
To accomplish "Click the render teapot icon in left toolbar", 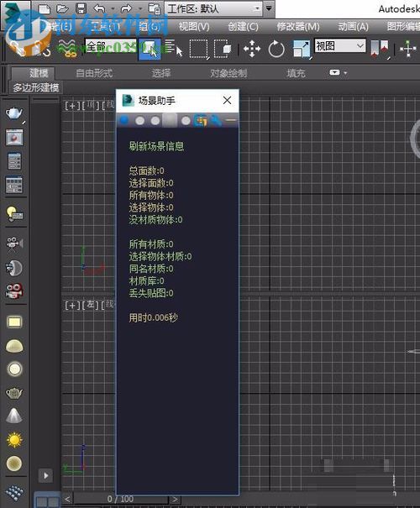I will coord(14,113).
